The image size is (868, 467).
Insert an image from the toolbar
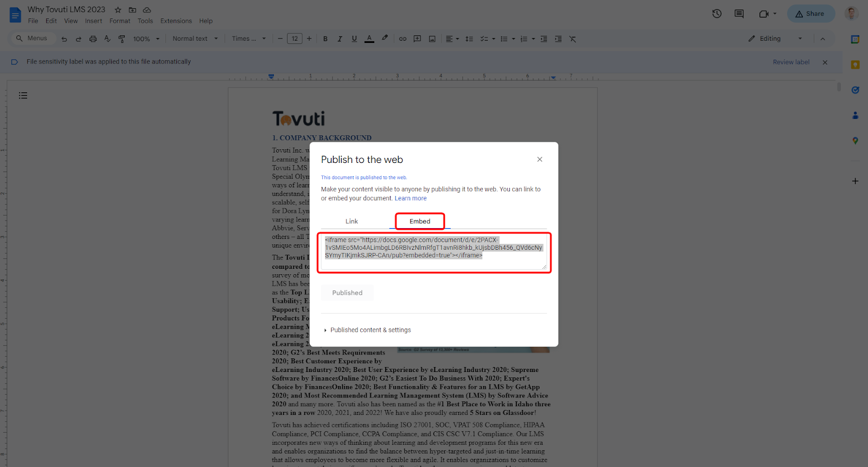pos(432,39)
